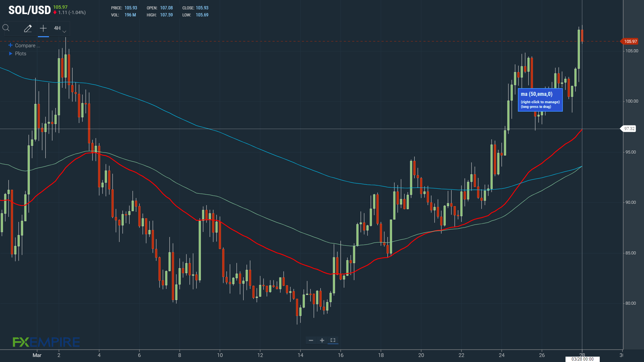Click the SOL/USD symbol title
The image size is (644, 362).
click(x=30, y=10)
